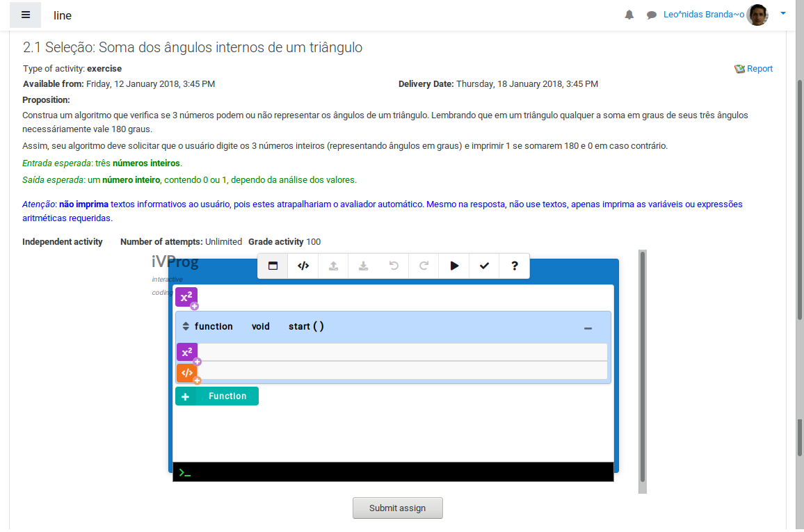Add a command with the orange code button
This screenshot has height=532, width=804.
(187, 373)
